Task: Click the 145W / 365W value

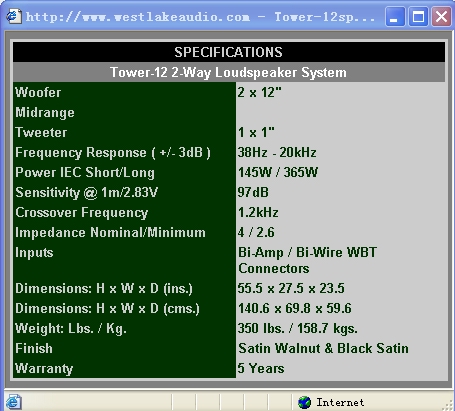Action: (x=278, y=172)
